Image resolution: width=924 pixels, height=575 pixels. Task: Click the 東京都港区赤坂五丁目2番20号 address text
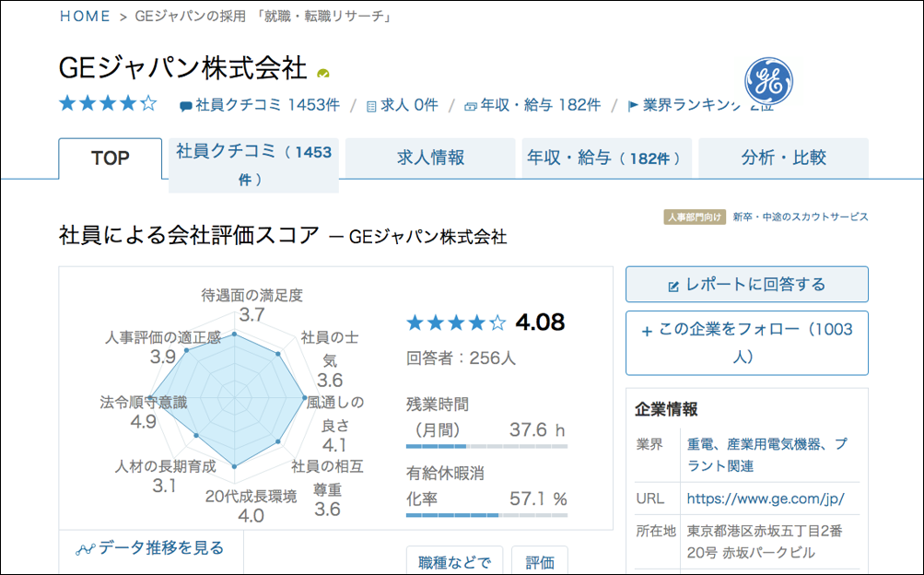765,542
